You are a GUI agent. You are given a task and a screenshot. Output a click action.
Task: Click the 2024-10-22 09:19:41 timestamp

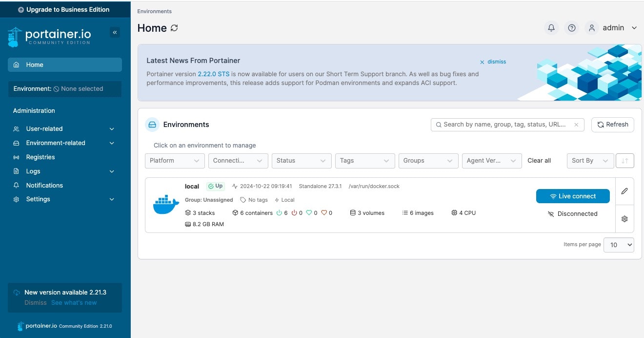[x=266, y=186]
